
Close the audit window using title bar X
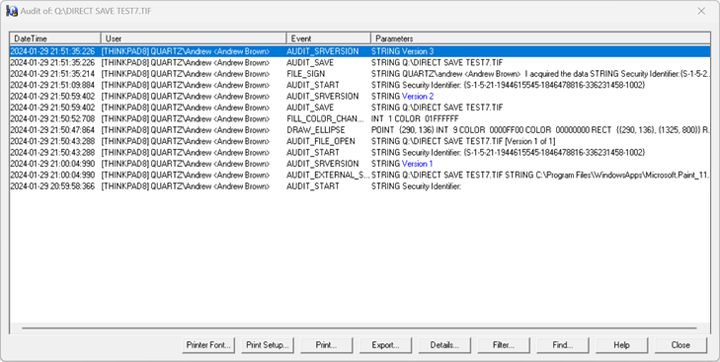[x=701, y=11]
